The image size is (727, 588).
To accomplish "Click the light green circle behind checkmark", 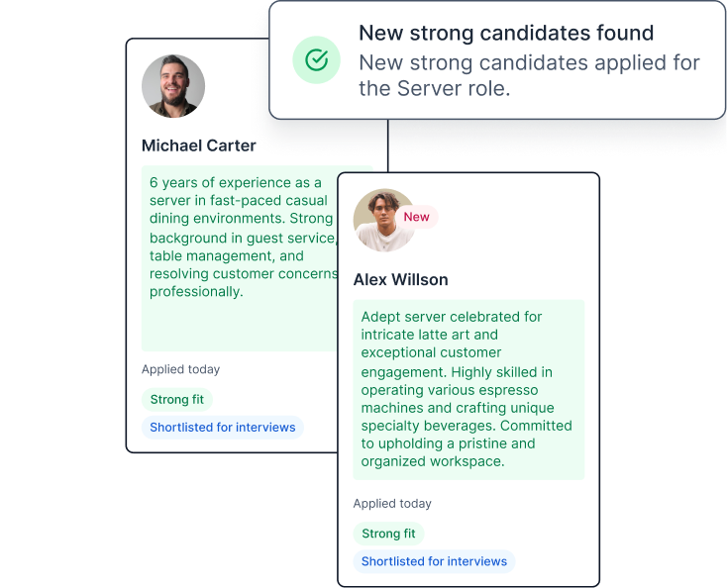I will pyautogui.click(x=317, y=59).
